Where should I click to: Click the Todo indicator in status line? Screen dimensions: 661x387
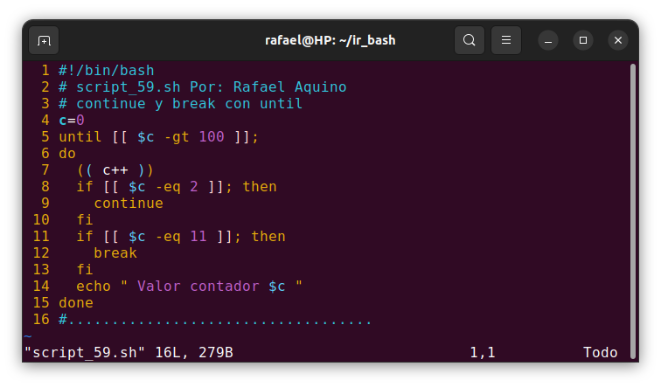click(x=600, y=352)
